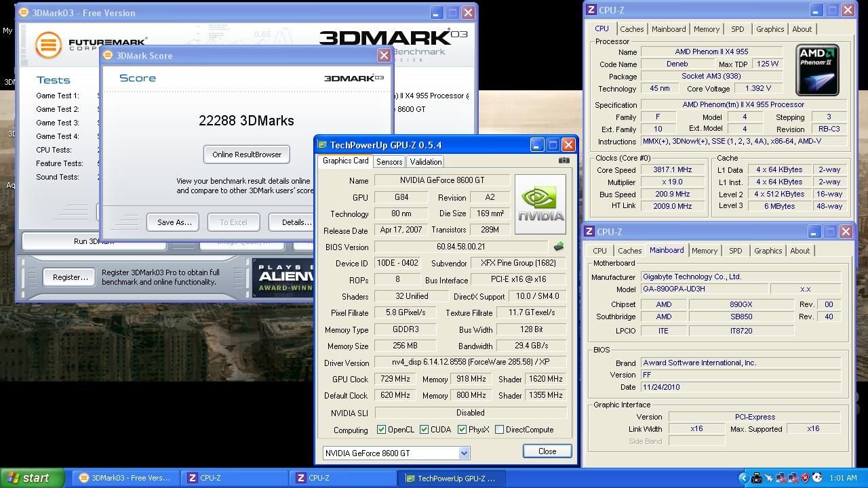The image size is (868, 488).
Task: Show hidden tray icons with arrow
Action: [745, 478]
